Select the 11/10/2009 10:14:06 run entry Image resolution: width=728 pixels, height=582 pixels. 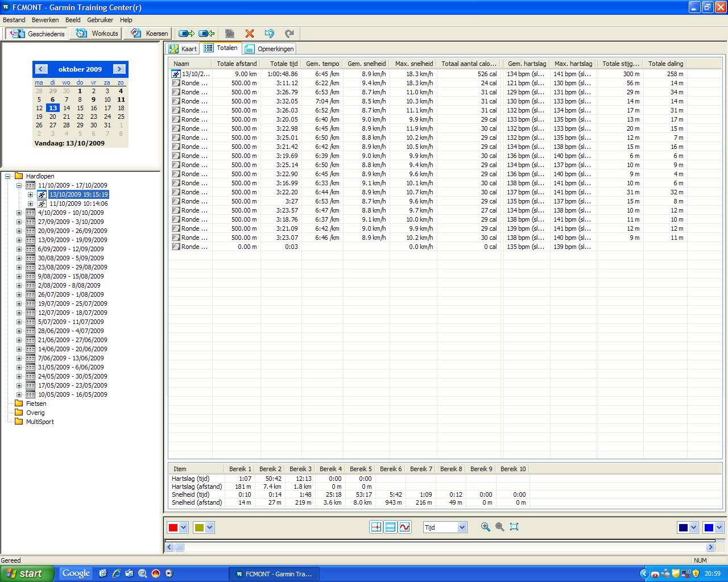click(78, 203)
